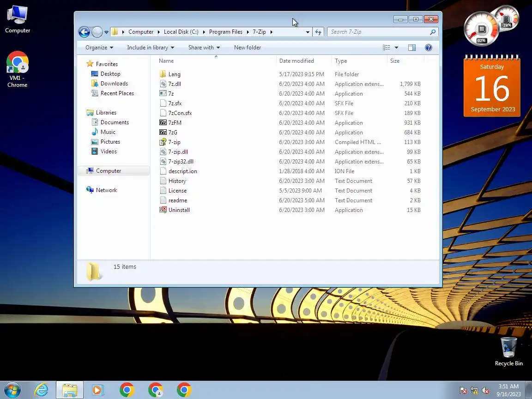Open the Organize menu

point(99,48)
